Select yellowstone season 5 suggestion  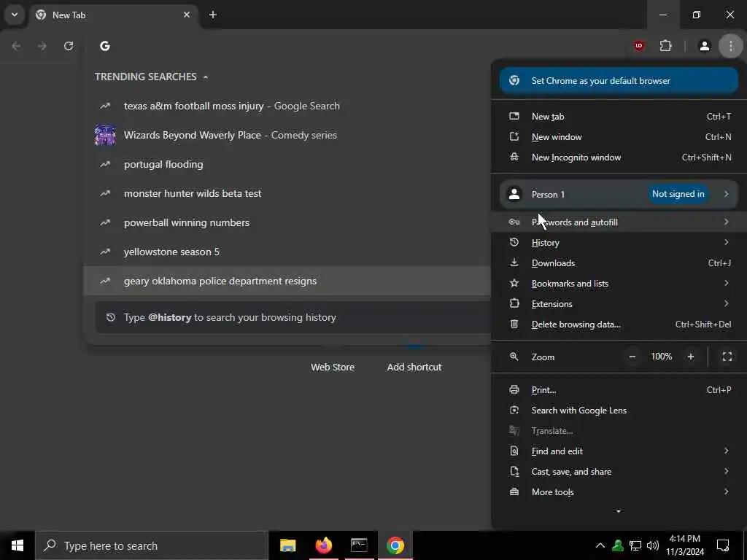tap(287, 252)
